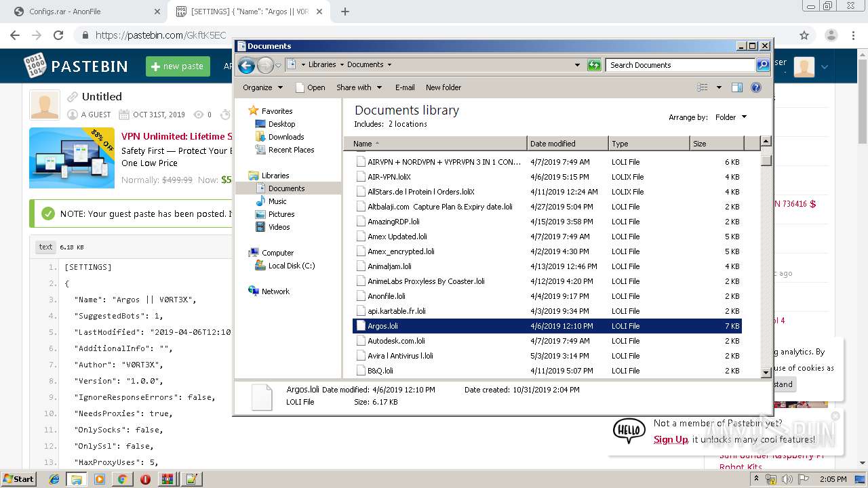Select the AIR-VPN.loliX file

click(x=389, y=177)
